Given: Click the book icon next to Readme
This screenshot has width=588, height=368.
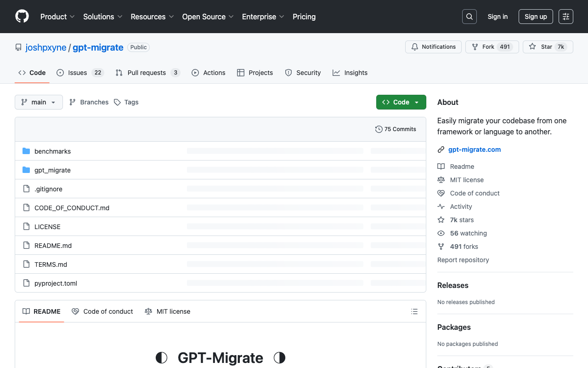Looking at the screenshot, I should [441, 167].
